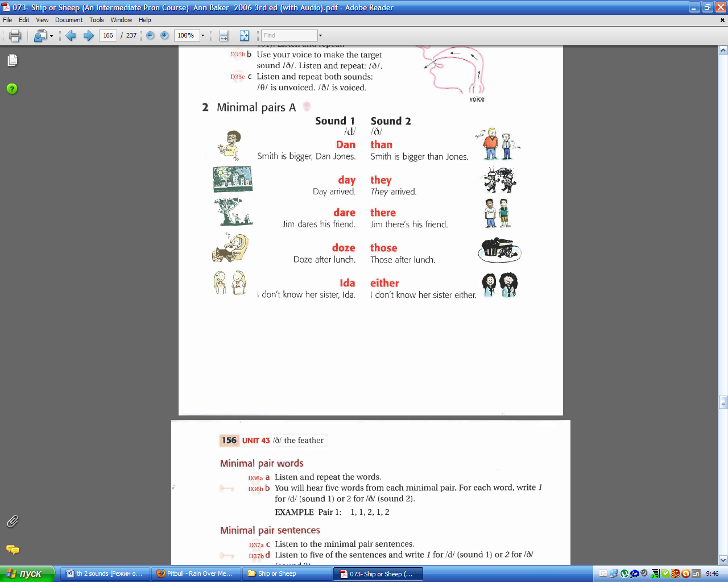Open the File menu

[x=7, y=20]
